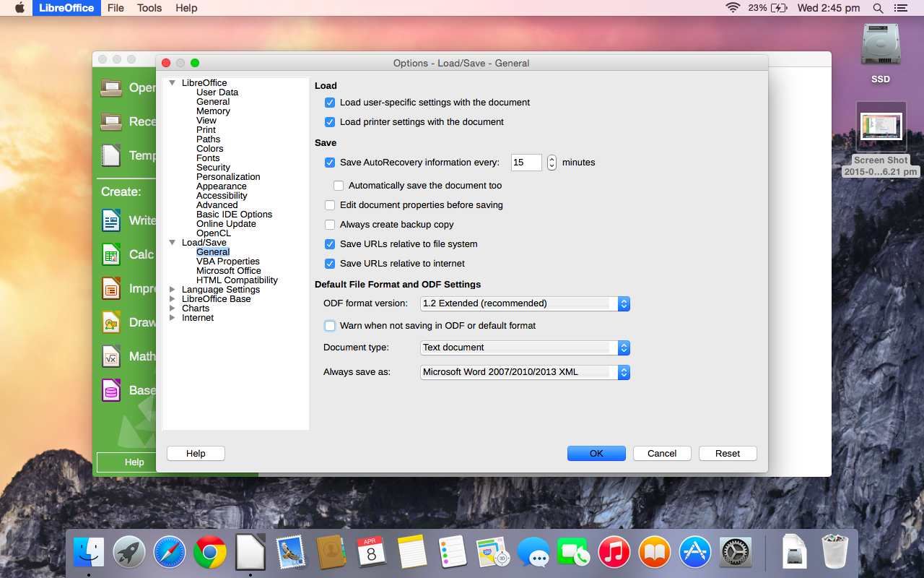Click the Base database icon in Start Center
924x578 pixels.
[111, 390]
